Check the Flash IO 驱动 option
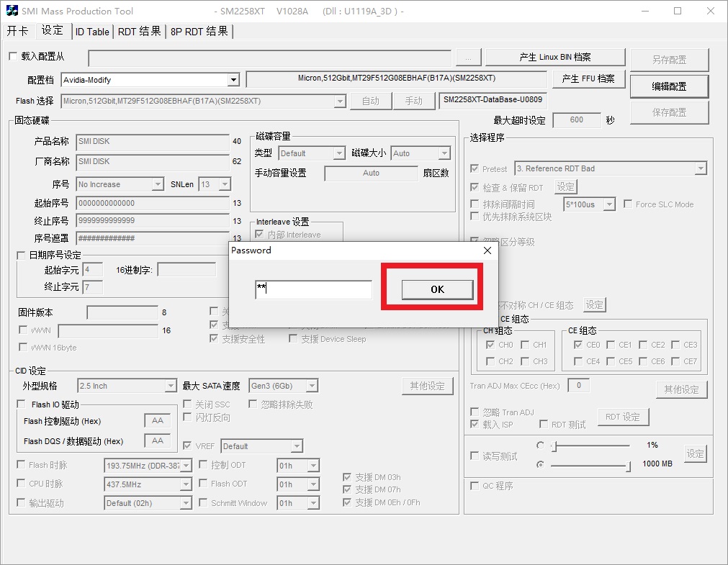 pos(22,404)
